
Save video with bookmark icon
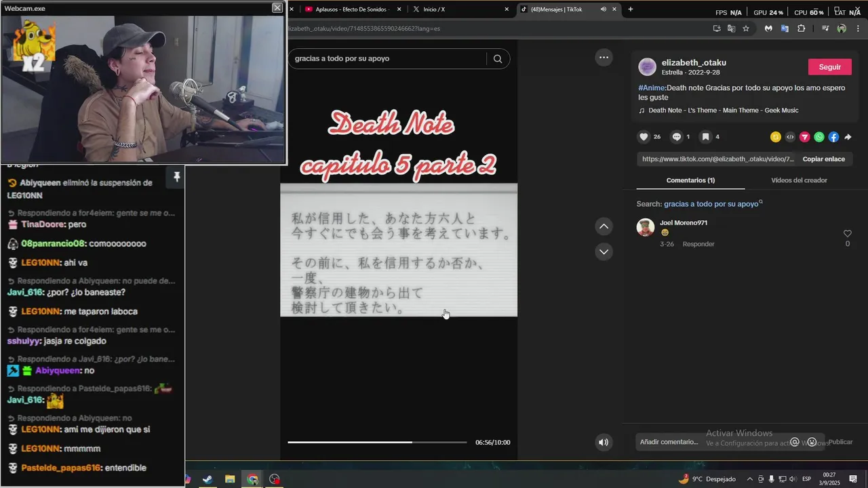[705, 137]
